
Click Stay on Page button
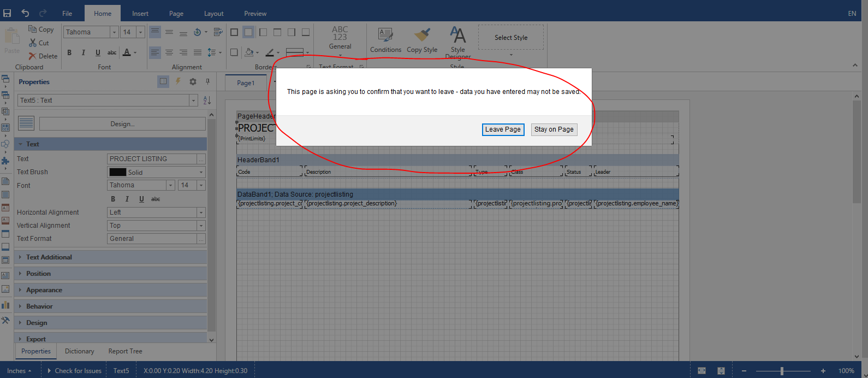tap(554, 129)
